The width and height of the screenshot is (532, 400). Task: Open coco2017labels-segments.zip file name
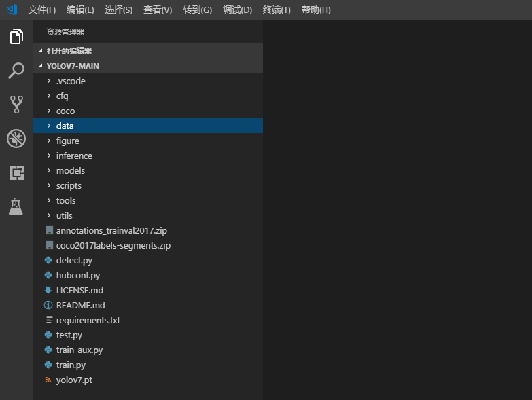tap(113, 245)
